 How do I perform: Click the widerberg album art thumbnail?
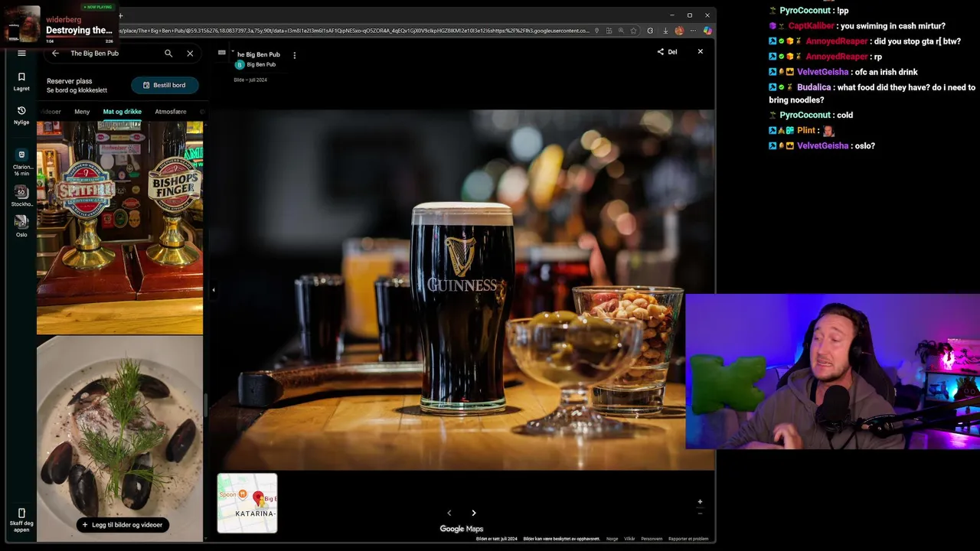21,24
